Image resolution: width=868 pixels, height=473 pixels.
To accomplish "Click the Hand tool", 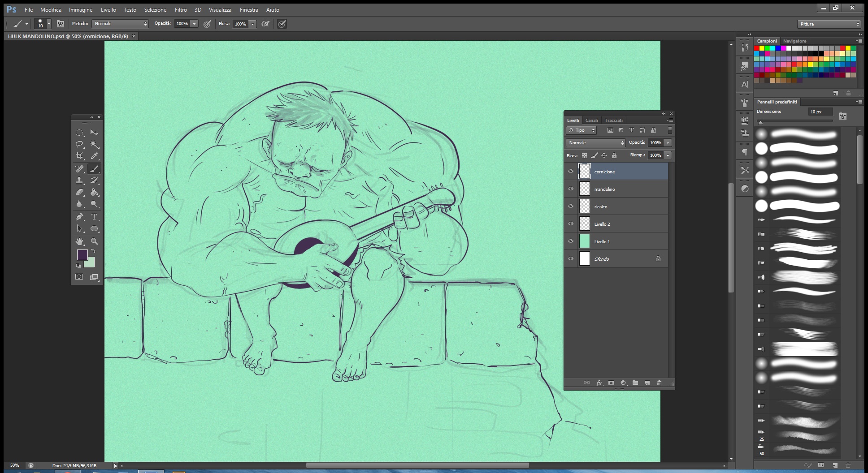I will click(79, 241).
